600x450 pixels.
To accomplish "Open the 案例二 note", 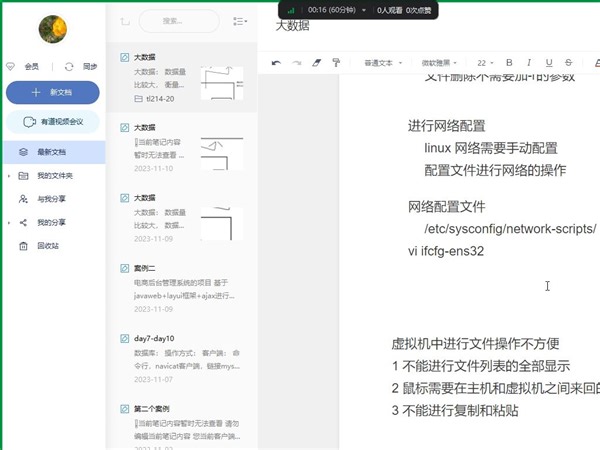I will [x=182, y=288].
